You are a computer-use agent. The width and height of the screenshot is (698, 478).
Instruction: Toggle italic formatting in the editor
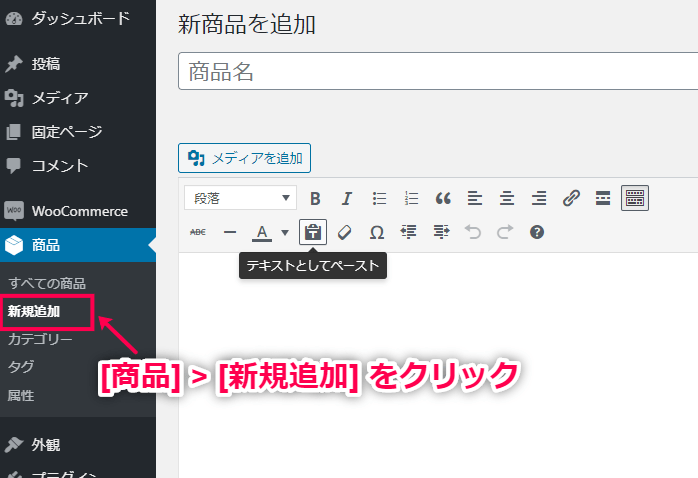pos(347,198)
